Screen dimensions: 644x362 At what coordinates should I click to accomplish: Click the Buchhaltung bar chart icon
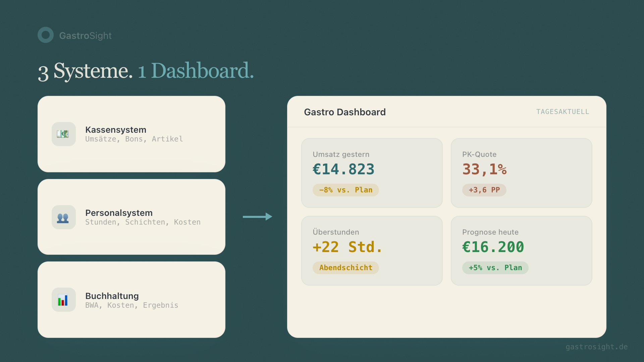pyautogui.click(x=64, y=300)
